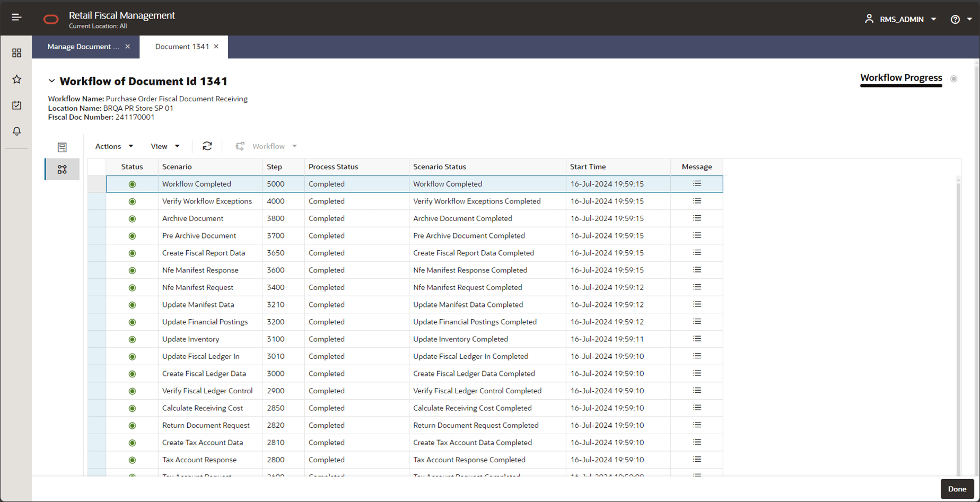Close the Document 1341 tab
The width and height of the screenshot is (980, 502).
click(216, 47)
